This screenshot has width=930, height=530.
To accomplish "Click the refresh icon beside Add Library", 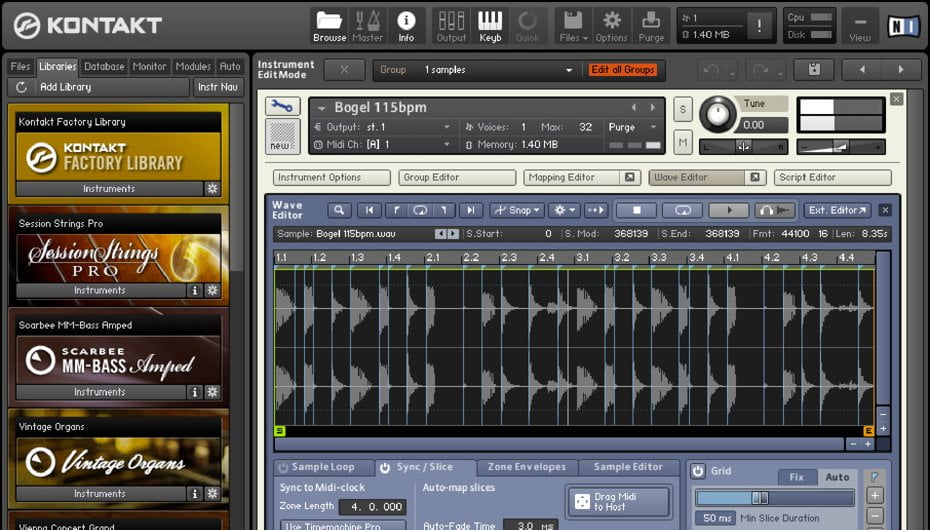I will click(21, 87).
